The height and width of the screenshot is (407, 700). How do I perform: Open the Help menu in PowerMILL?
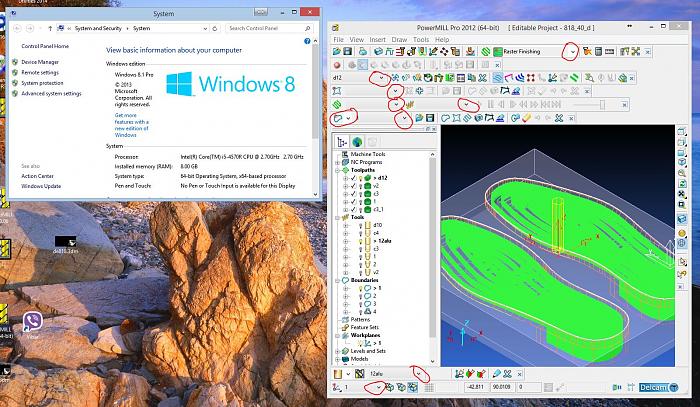click(x=442, y=39)
